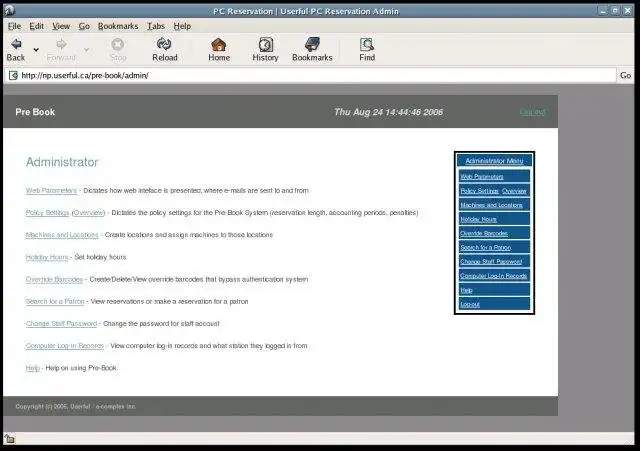Screen dimensions: 640x451
Task: Select Web Parameters in sidebar menu
Action: [482, 176]
